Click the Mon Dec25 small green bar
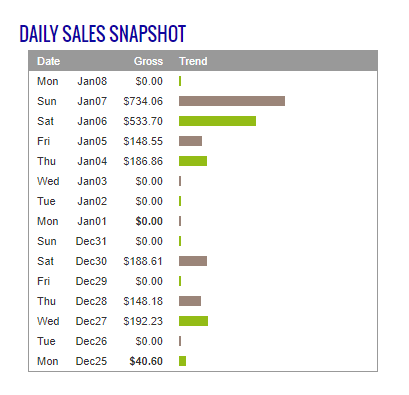Image resolution: width=409 pixels, height=395 pixels. pyautogui.click(x=182, y=361)
